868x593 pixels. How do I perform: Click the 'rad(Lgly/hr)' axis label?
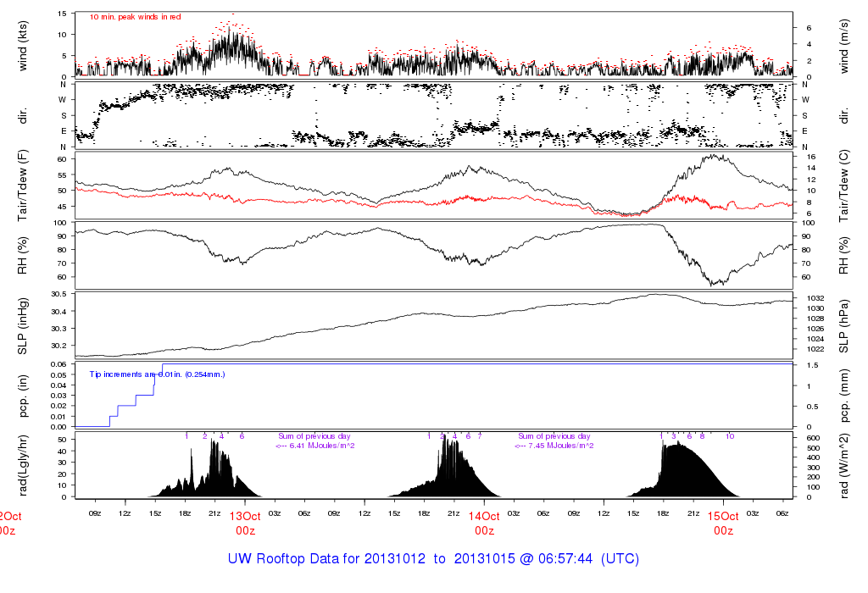click(x=23, y=465)
